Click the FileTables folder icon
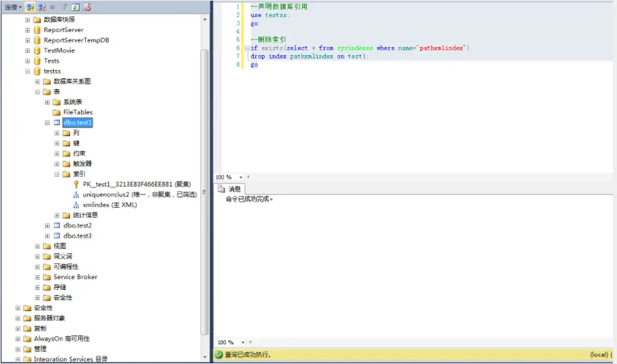Image resolution: width=617 pixels, height=364 pixels. tap(56, 112)
